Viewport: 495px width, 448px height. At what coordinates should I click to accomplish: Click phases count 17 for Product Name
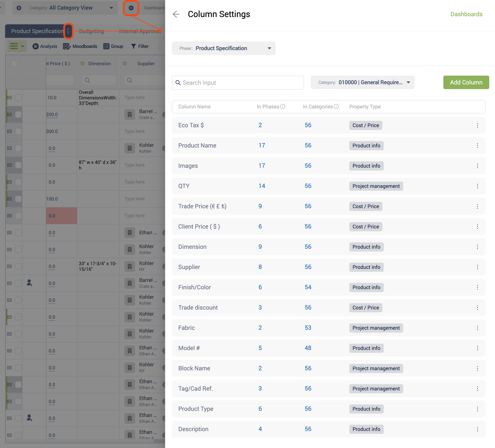262,146
